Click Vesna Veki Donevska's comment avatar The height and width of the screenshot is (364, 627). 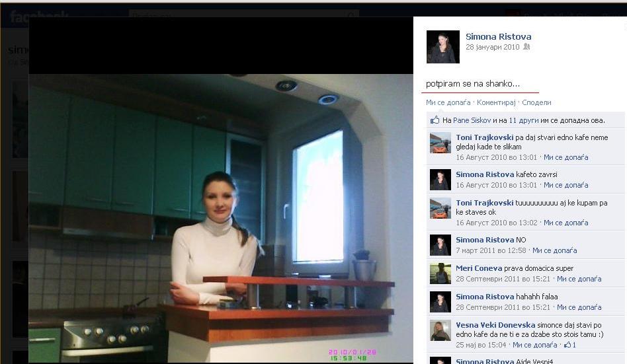tap(440, 330)
